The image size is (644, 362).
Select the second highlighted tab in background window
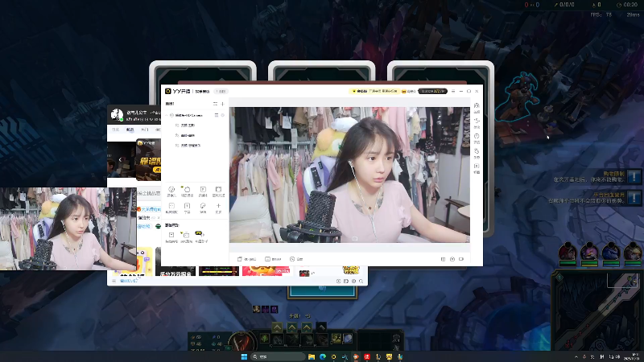(130, 130)
